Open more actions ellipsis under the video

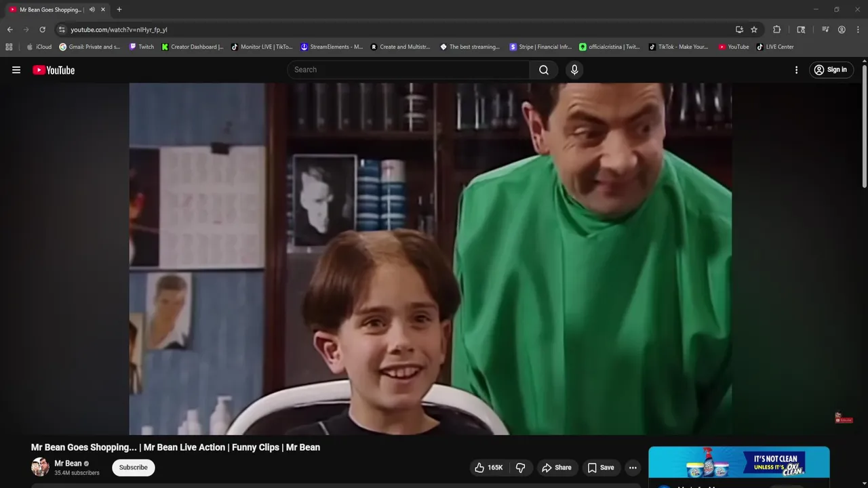pyautogui.click(x=633, y=468)
